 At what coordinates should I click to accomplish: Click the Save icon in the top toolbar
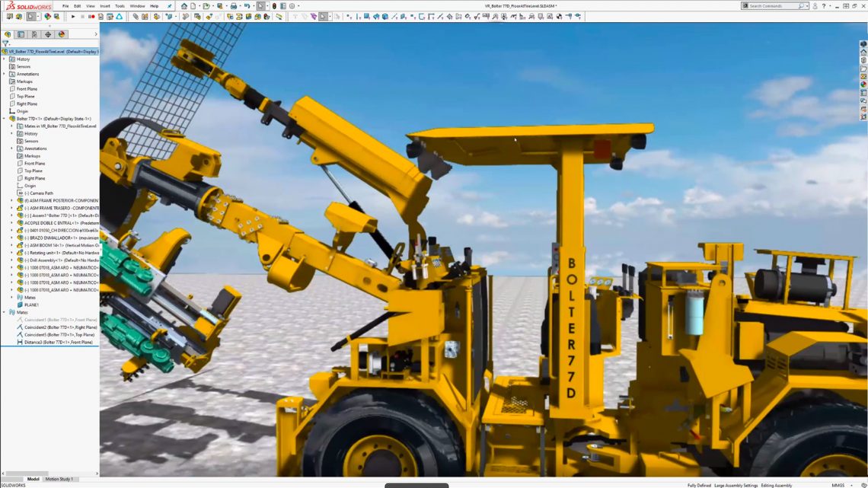219,5
